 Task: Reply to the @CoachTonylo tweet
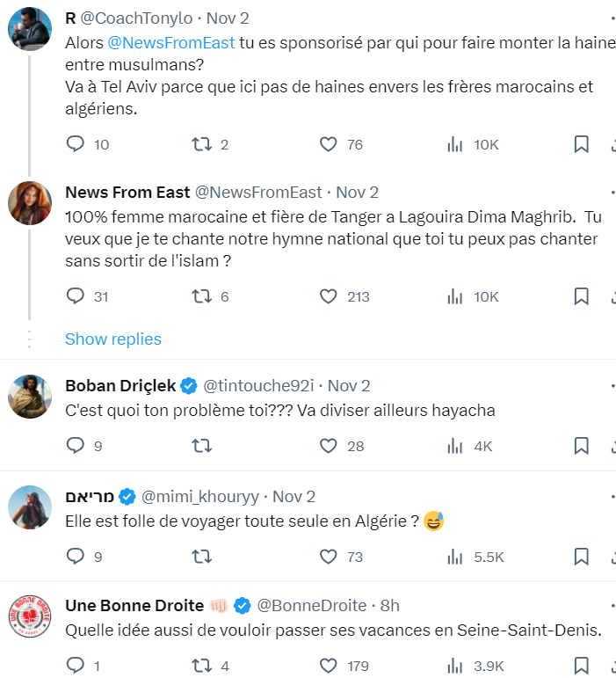(76, 144)
